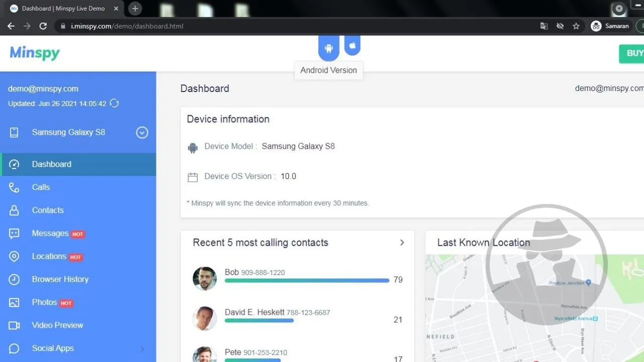Click the Photos picture icon
The image size is (644, 362).
(x=14, y=303)
